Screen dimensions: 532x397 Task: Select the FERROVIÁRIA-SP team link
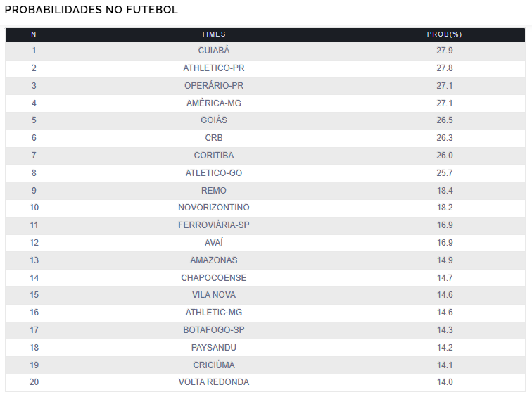[x=214, y=225]
